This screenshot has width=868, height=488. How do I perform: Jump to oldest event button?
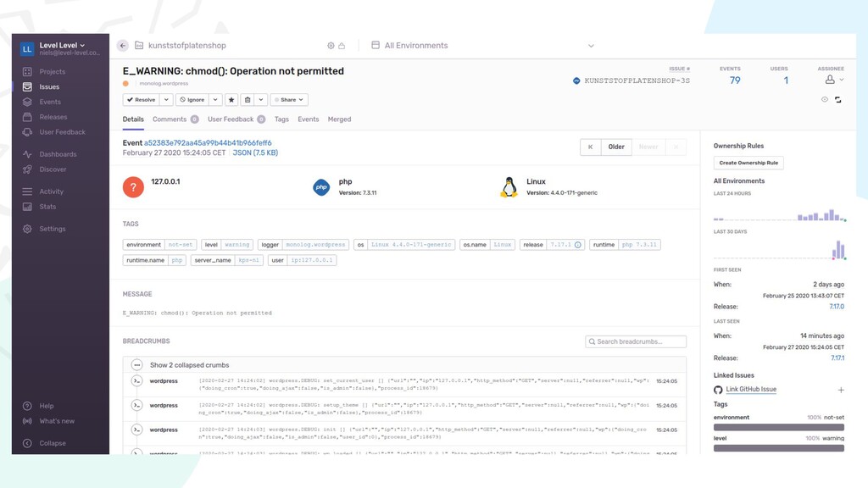591,147
